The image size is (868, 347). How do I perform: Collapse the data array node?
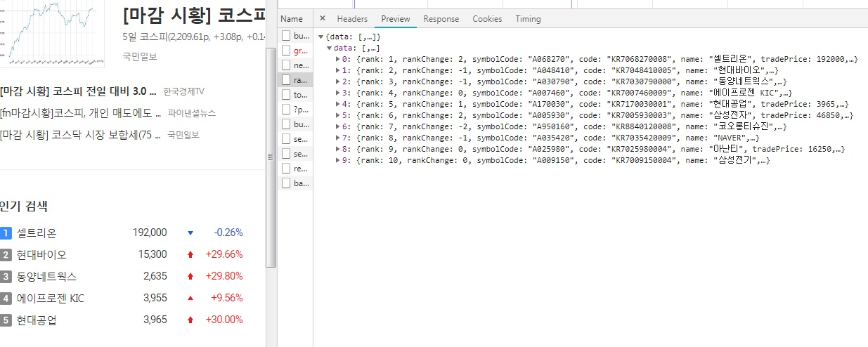click(330, 48)
